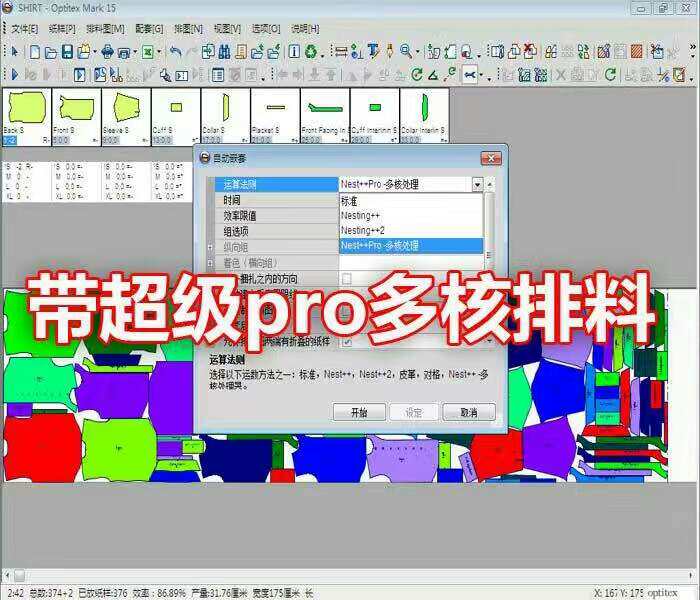
Task: Open the 纸样[P] menu
Action: click(62, 29)
